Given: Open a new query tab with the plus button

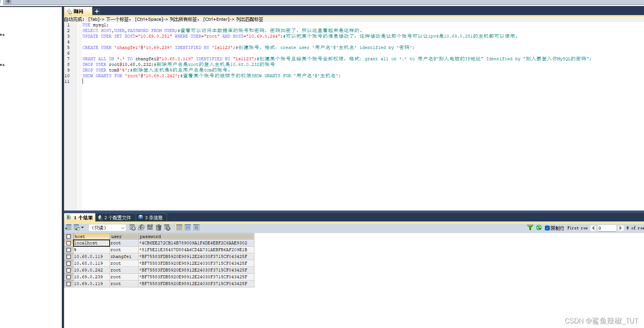Looking at the screenshot, I should (x=96, y=11).
